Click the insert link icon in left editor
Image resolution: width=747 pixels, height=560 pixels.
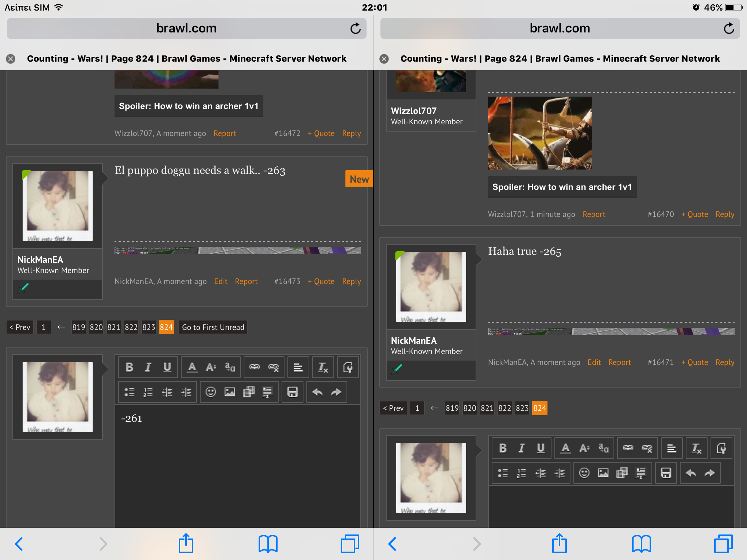(x=255, y=367)
